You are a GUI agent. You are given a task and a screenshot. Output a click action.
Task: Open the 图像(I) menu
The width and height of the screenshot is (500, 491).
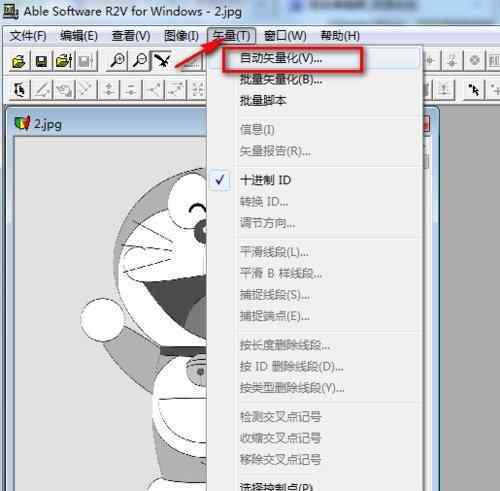point(181,36)
